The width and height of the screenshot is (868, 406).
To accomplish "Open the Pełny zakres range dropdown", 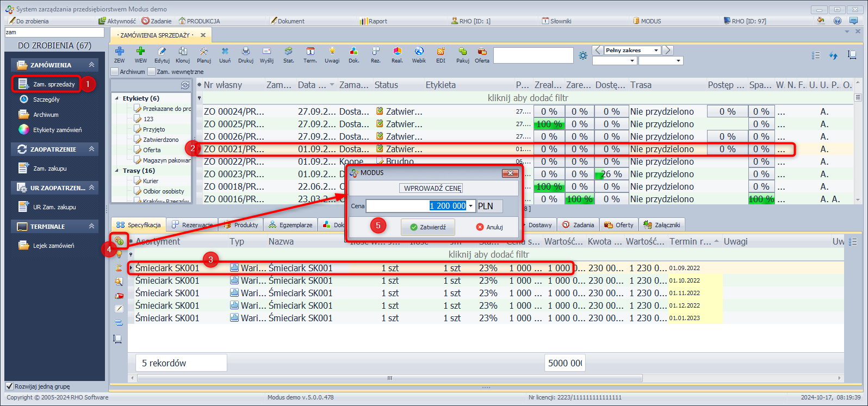I will [x=656, y=51].
